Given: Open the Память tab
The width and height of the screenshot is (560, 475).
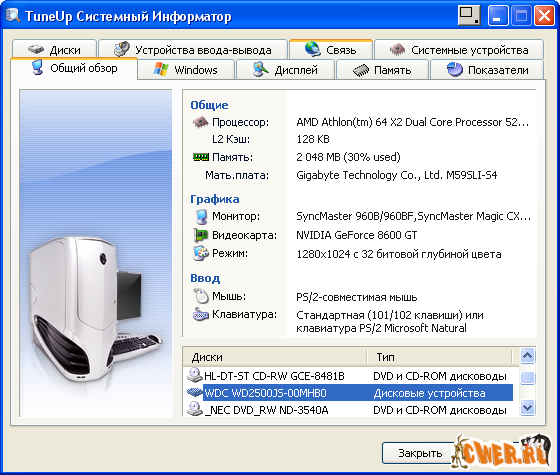Looking at the screenshot, I should pyautogui.click(x=382, y=70).
